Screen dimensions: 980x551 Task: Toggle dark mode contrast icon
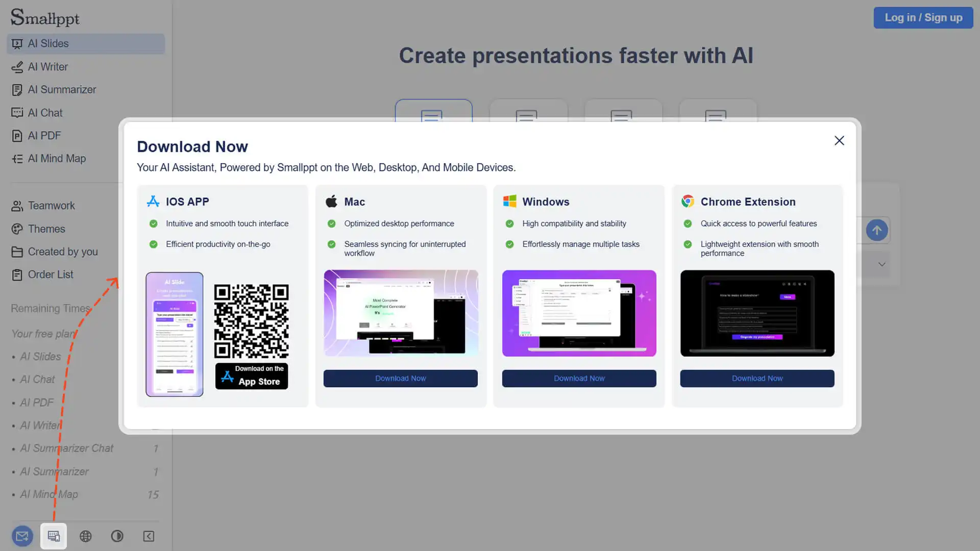(117, 536)
